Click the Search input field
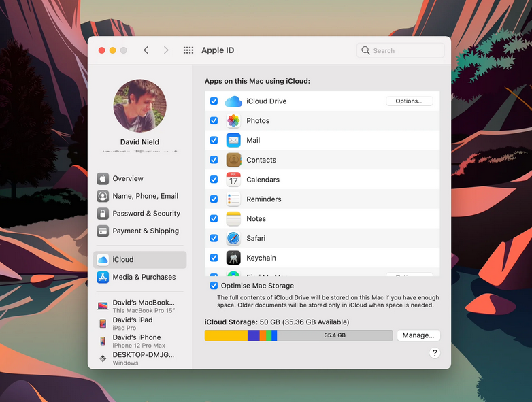 tap(400, 50)
